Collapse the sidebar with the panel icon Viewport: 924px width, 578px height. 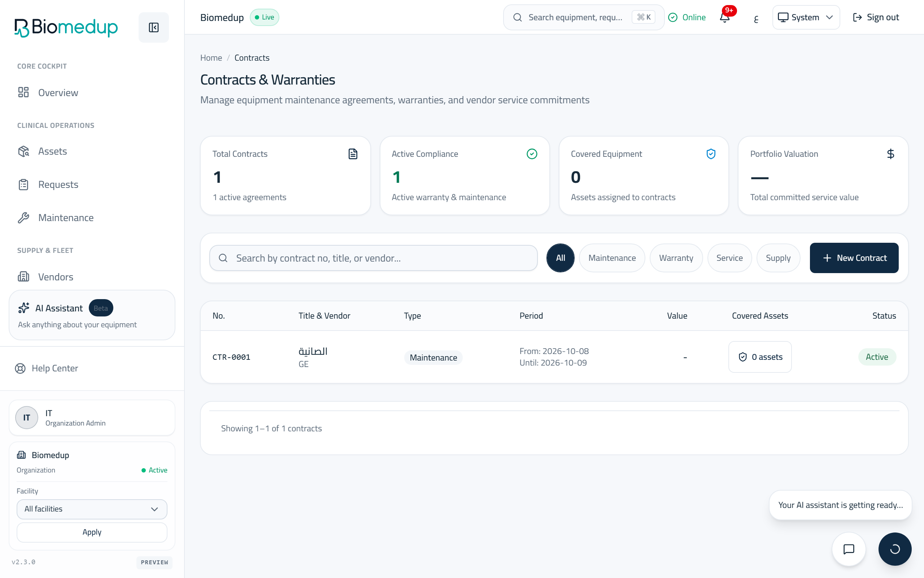(153, 27)
